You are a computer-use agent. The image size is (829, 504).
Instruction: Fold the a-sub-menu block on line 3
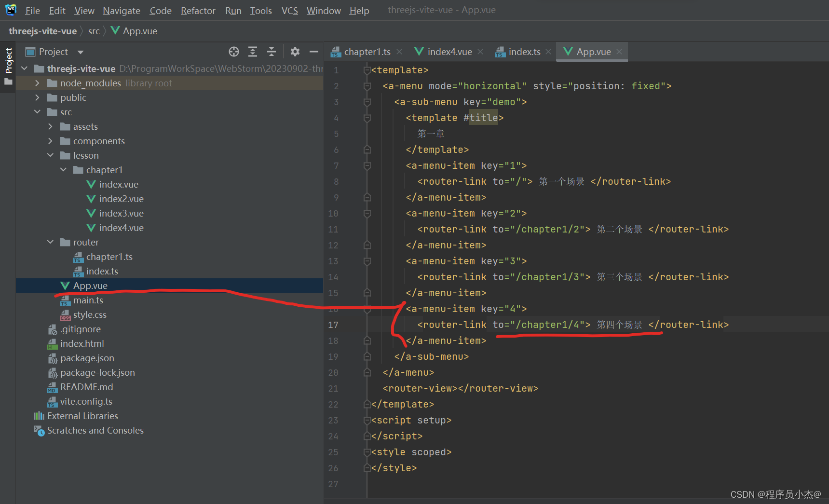pos(367,102)
